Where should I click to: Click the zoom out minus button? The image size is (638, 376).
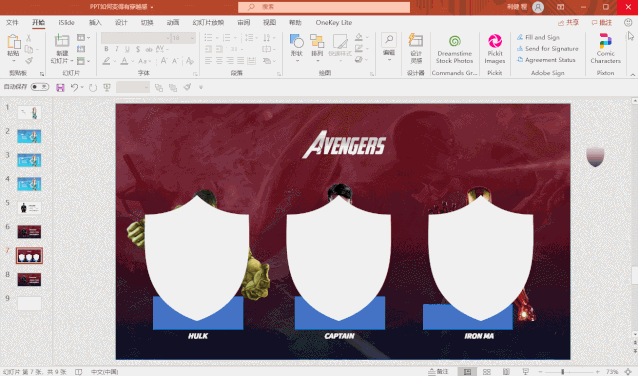(540, 372)
